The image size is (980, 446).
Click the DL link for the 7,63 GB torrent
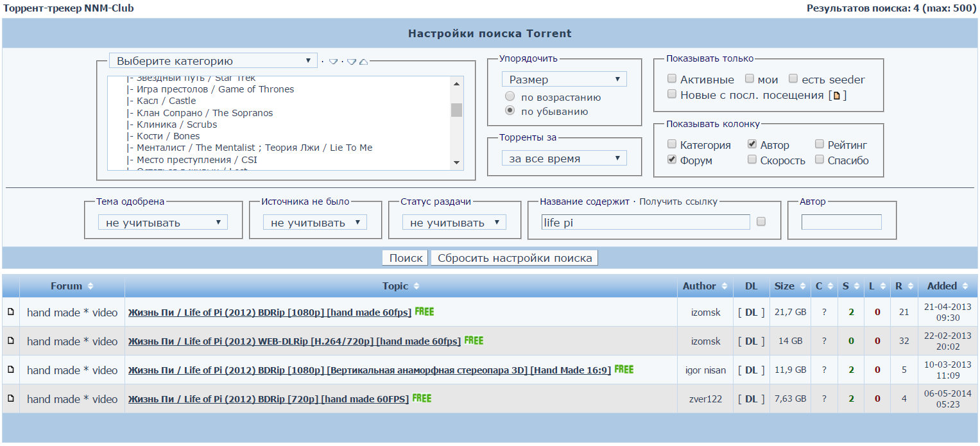(751, 399)
